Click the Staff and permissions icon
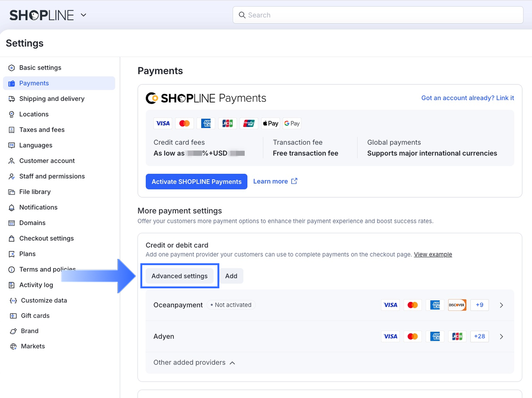The image size is (532, 398). (12, 176)
